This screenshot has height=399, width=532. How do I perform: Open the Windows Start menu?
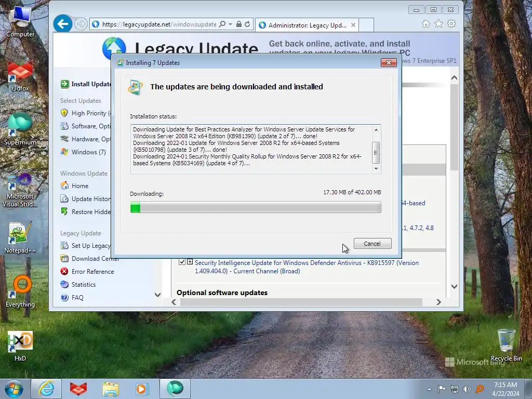point(14,389)
